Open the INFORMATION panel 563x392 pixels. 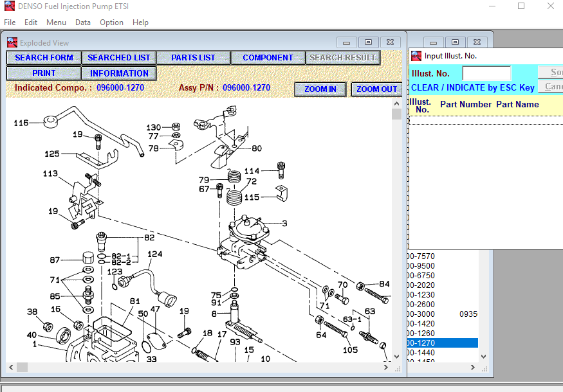pyautogui.click(x=119, y=73)
